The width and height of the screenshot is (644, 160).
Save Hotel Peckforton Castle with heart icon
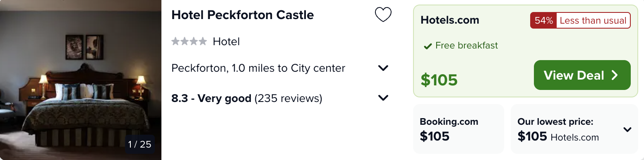point(383,15)
